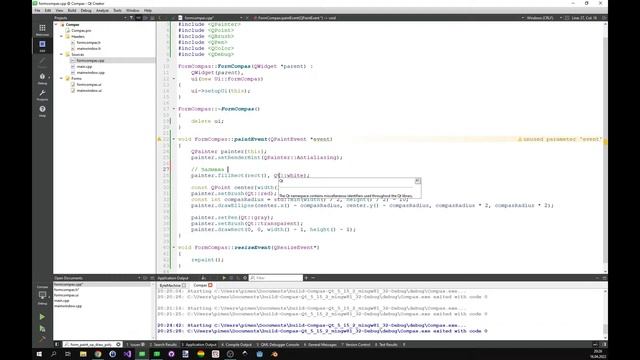This screenshot has height=360, width=640.
Task: Collapse the Headers folder
Action: click(62, 36)
